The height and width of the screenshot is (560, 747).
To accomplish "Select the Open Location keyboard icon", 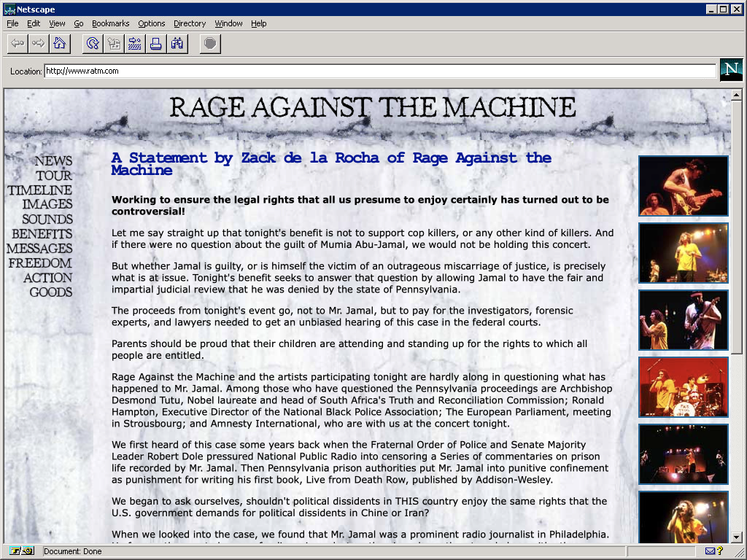I will click(x=134, y=44).
